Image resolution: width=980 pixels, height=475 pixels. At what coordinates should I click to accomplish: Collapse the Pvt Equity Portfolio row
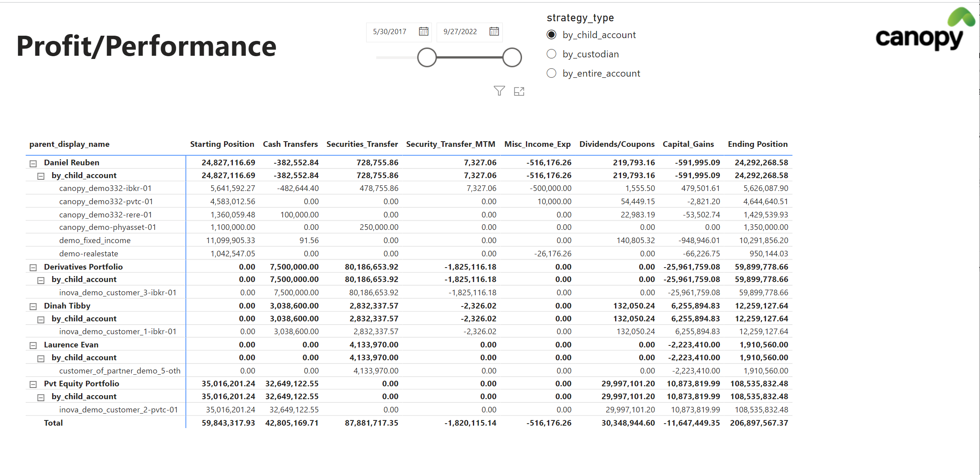(x=33, y=384)
